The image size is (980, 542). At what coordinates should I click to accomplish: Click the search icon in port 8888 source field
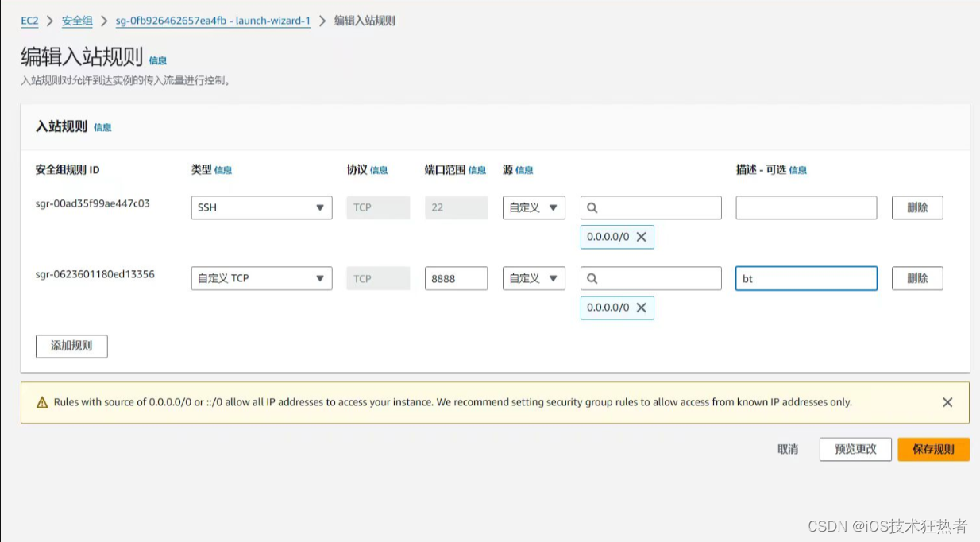[592, 278]
